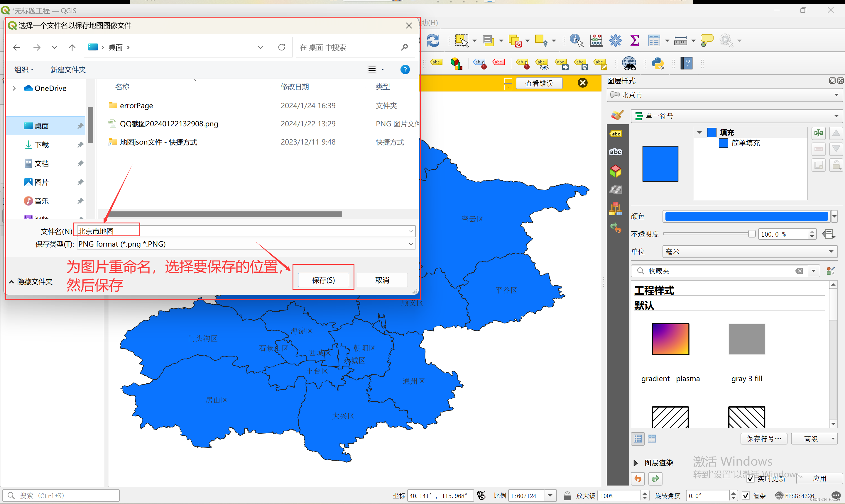Image resolution: width=845 pixels, height=504 pixels.
Task: Click the Python console icon
Action: point(658,63)
